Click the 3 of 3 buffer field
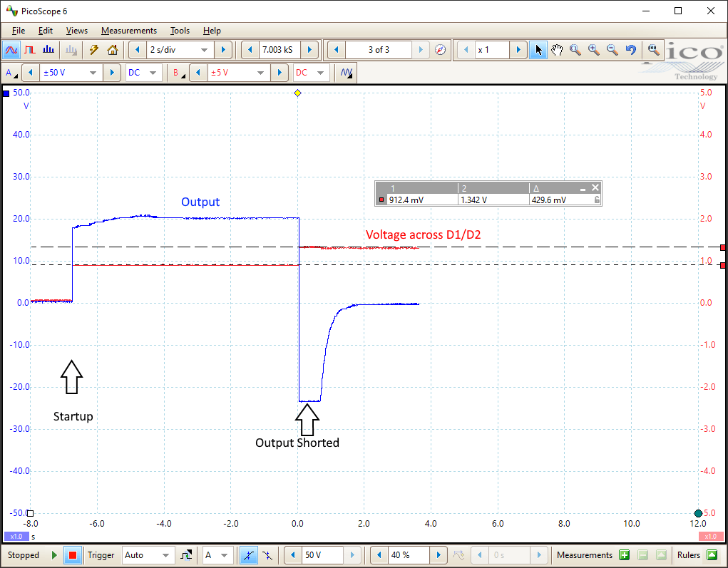The width and height of the screenshot is (728, 568). tap(379, 50)
